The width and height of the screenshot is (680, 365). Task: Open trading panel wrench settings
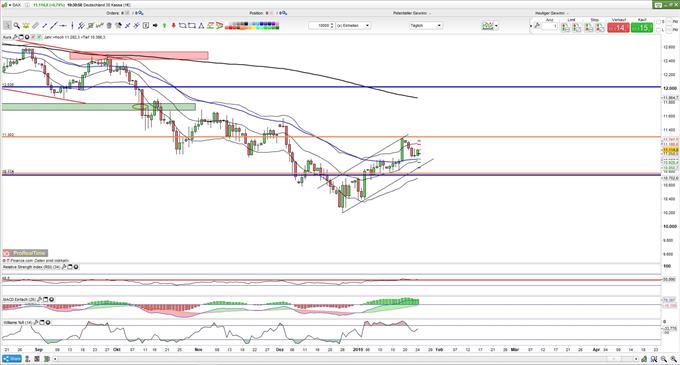(537, 26)
